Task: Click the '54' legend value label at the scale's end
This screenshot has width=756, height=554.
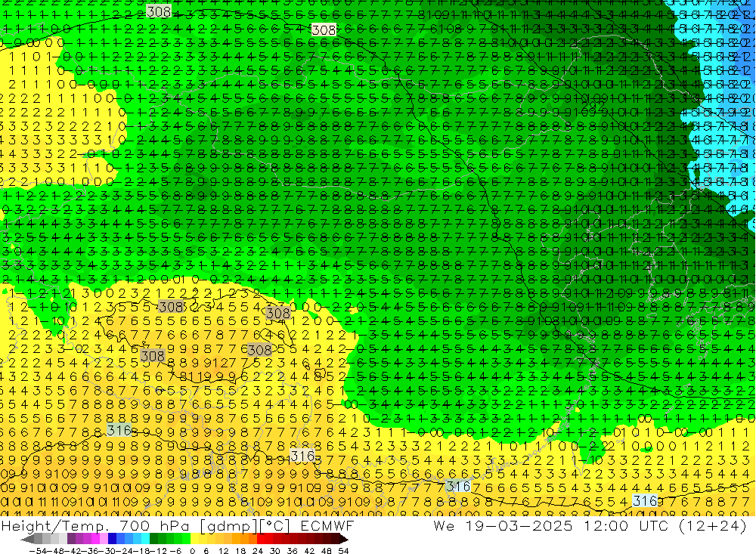Action: click(343, 551)
